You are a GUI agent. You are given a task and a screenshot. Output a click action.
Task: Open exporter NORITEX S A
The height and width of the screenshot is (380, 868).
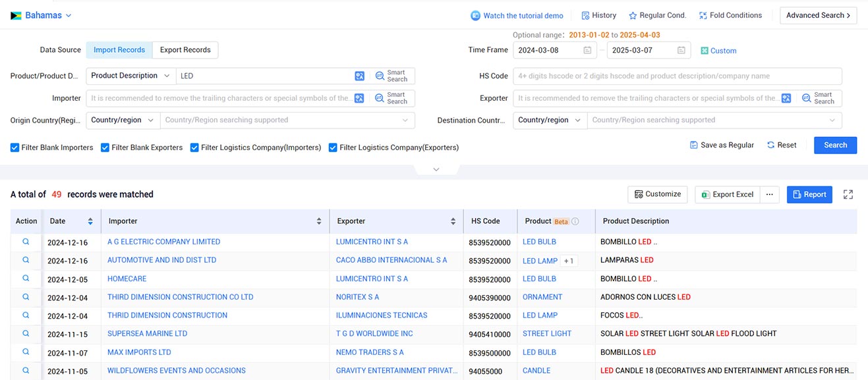pos(357,297)
